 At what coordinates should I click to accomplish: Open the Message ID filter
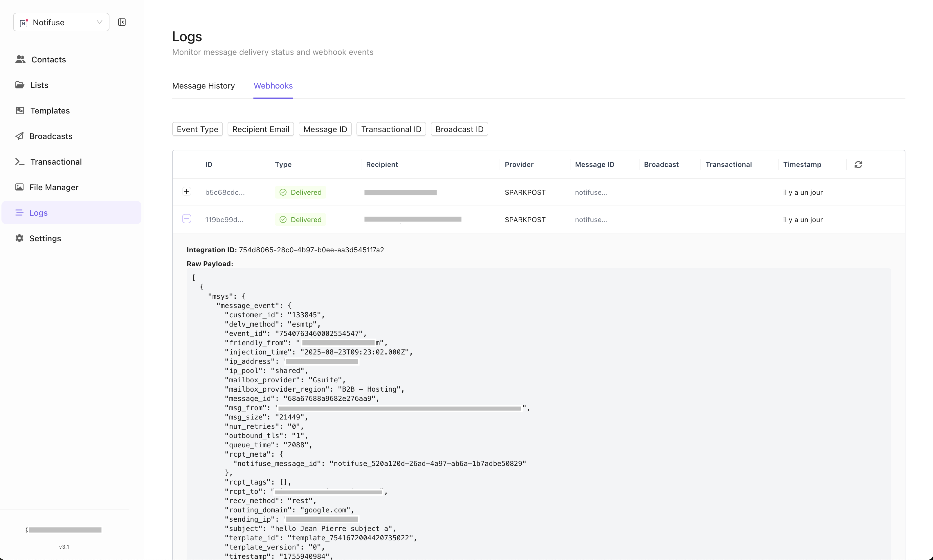pos(325,129)
